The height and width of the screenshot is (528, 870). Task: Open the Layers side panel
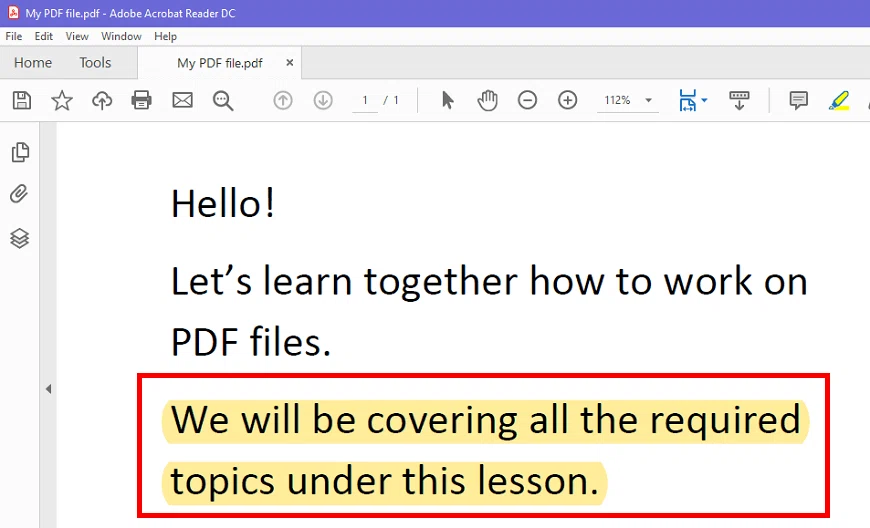(19, 238)
